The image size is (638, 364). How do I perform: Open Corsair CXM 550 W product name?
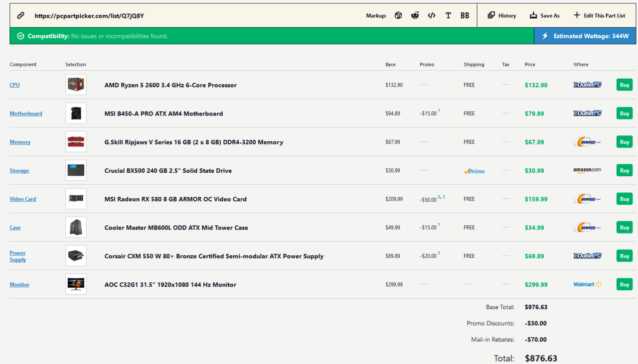click(x=214, y=256)
